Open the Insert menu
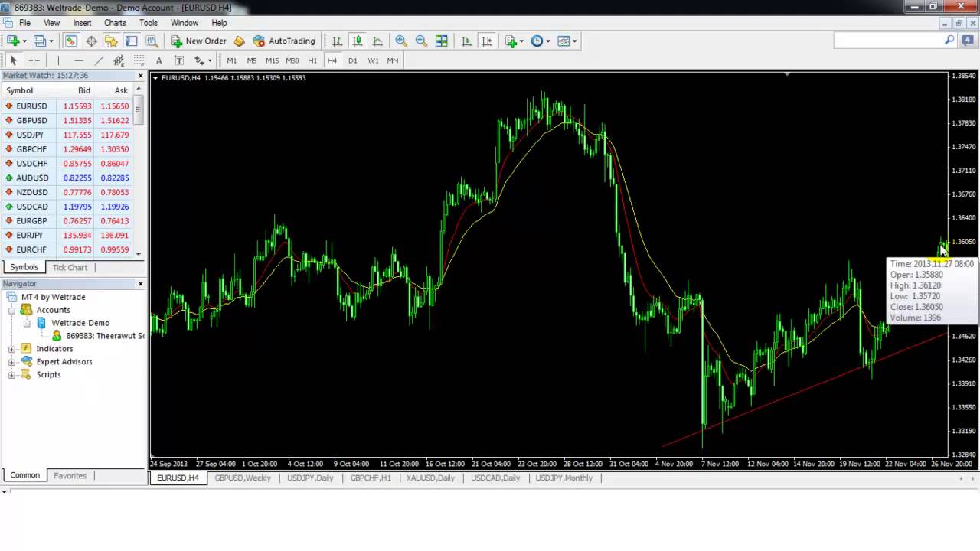Image resolution: width=980 pixels, height=551 pixels. 82,23
